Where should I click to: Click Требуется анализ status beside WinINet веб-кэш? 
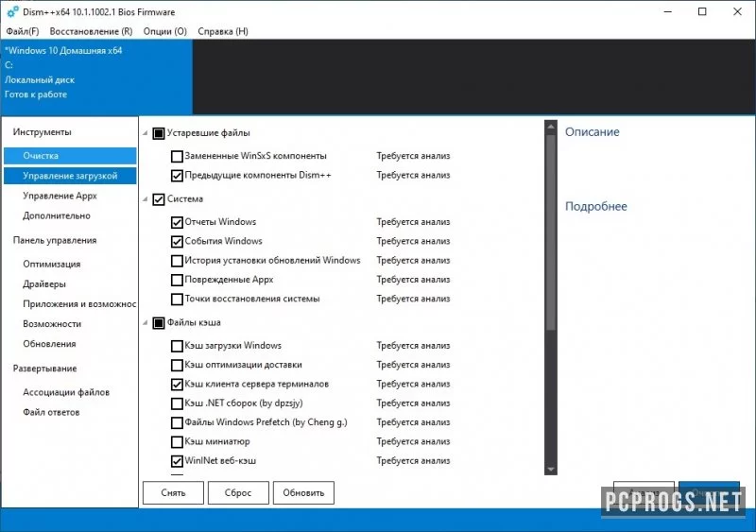tap(413, 460)
